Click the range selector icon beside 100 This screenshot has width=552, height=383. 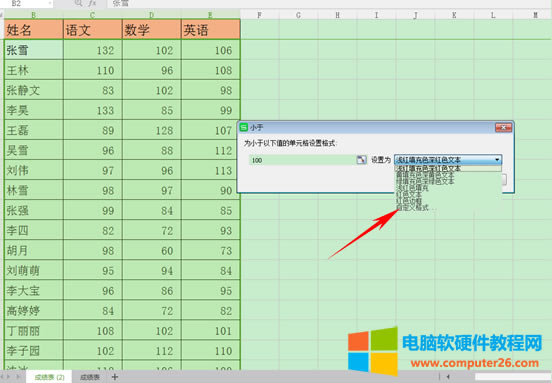coord(361,160)
